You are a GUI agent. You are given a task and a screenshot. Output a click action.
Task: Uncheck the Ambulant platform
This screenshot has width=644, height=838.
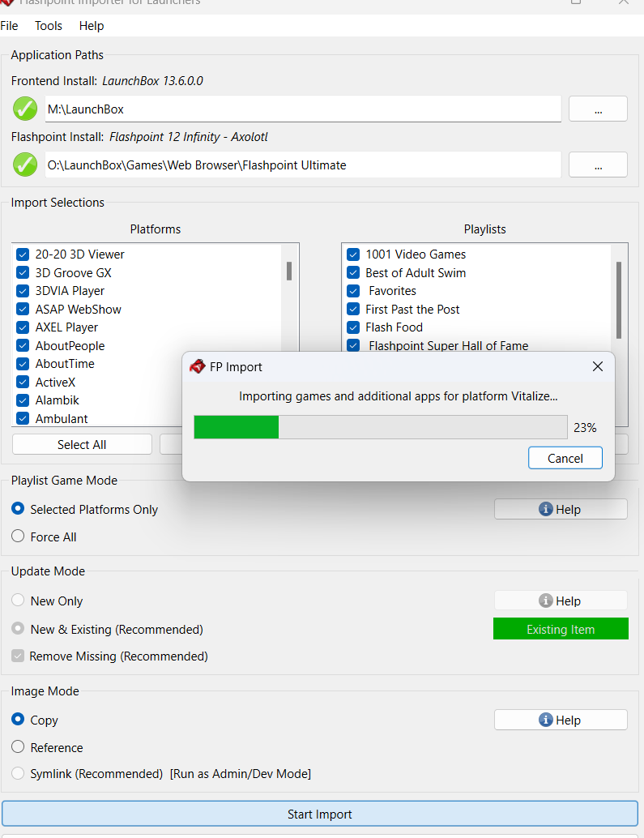tap(23, 418)
